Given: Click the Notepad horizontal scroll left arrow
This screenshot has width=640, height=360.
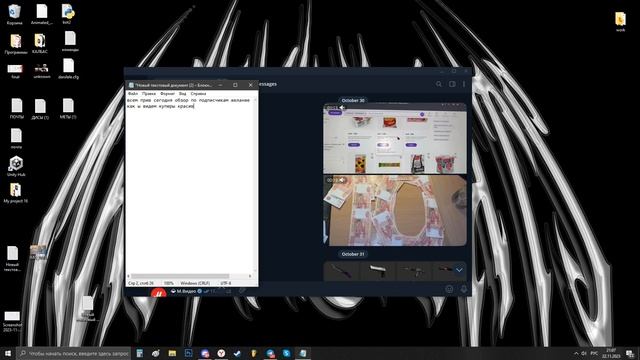Looking at the screenshot, I should (x=129, y=276).
